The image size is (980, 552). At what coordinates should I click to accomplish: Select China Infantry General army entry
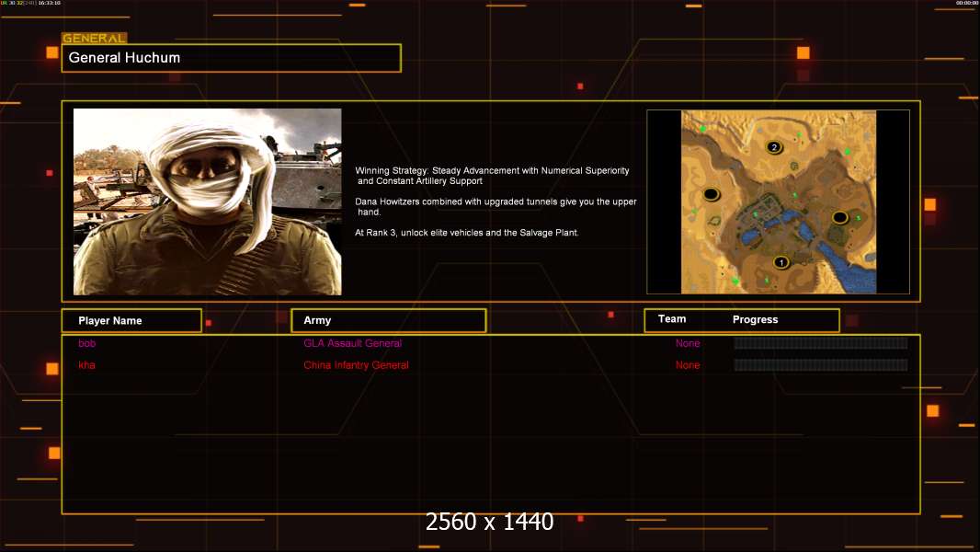coord(356,365)
